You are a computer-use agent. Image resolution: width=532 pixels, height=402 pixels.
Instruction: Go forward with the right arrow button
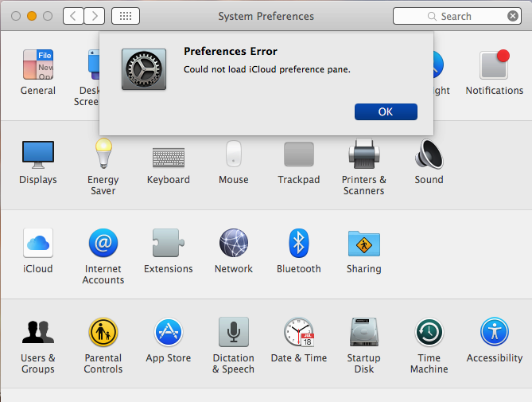(95, 16)
